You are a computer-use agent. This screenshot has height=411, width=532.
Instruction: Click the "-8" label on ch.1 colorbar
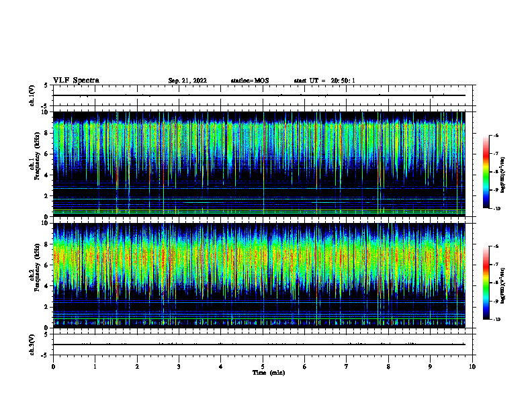coord(496,172)
